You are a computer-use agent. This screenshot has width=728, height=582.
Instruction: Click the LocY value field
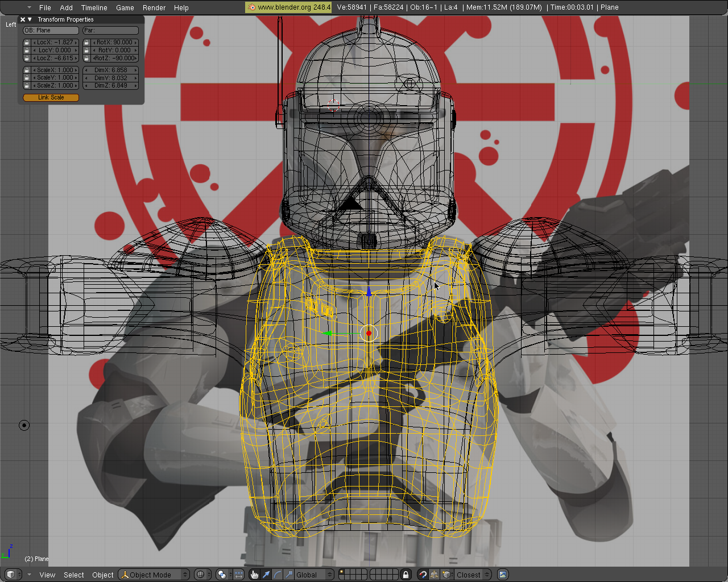click(55, 50)
